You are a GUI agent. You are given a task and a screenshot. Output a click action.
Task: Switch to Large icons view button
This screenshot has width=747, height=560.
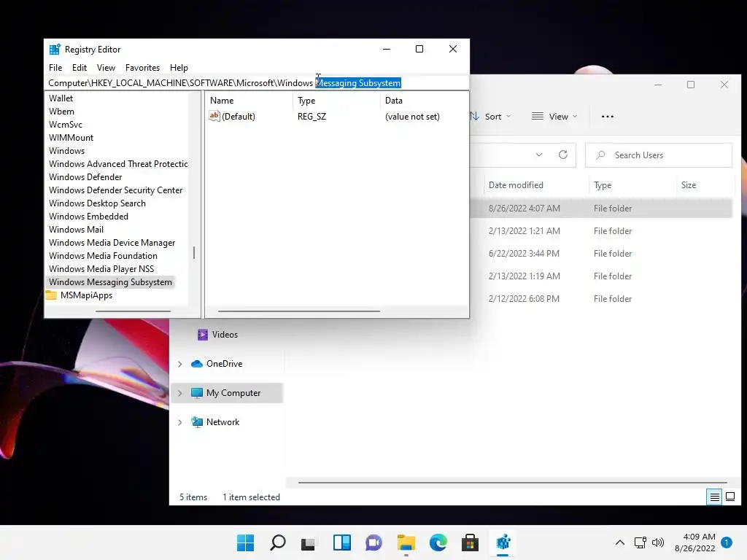[x=729, y=497]
